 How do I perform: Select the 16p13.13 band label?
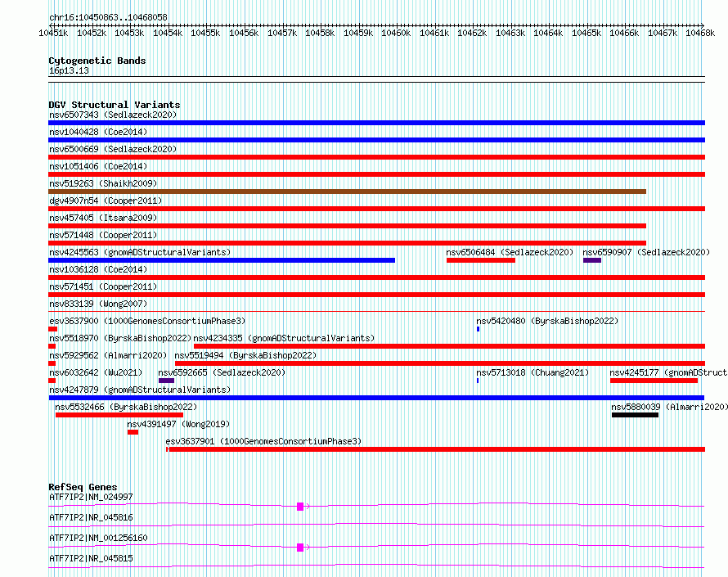[69, 70]
